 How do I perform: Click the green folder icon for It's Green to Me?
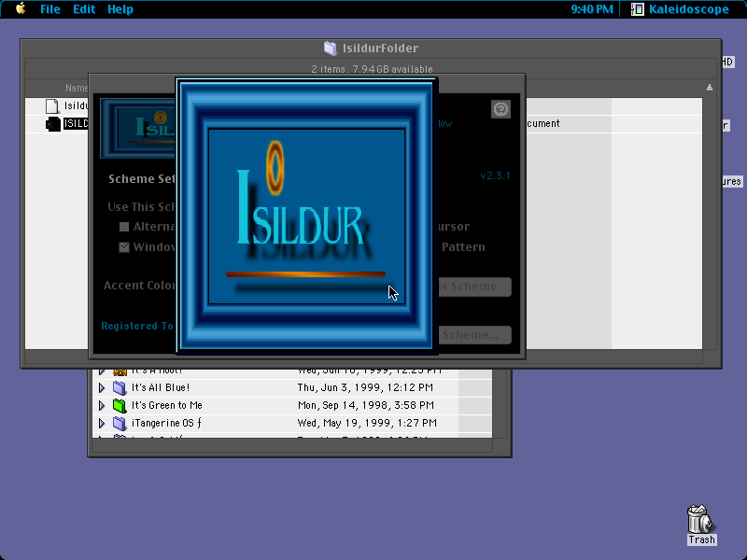pyautogui.click(x=120, y=405)
